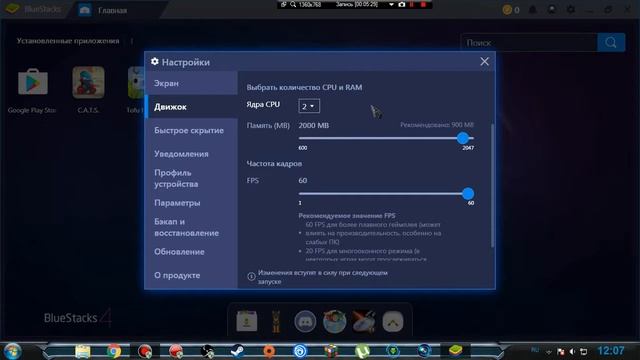Open the Rubik's cube taskbar icon
The width and height of the screenshot is (640, 360).
click(x=331, y=351)
